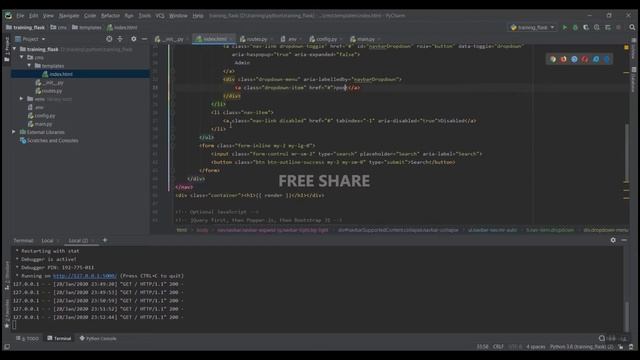This screenshot has height=360, width=640.
Task: Expand the venv folder
Action: [x=22, y=99]
